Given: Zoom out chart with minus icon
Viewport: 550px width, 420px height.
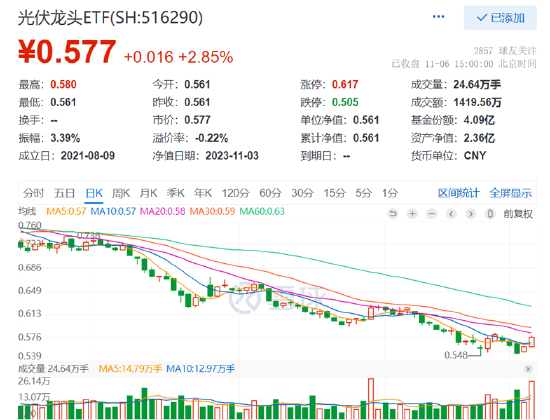Looking at the screenshot, I should coord(432,213).
